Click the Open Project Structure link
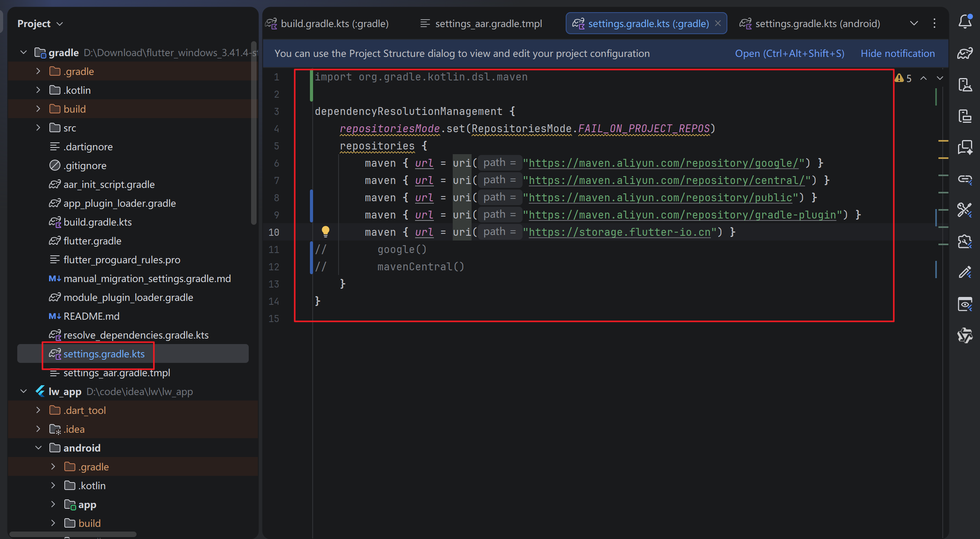This screenshot has width=980, height=539. (x=789, y=53)
